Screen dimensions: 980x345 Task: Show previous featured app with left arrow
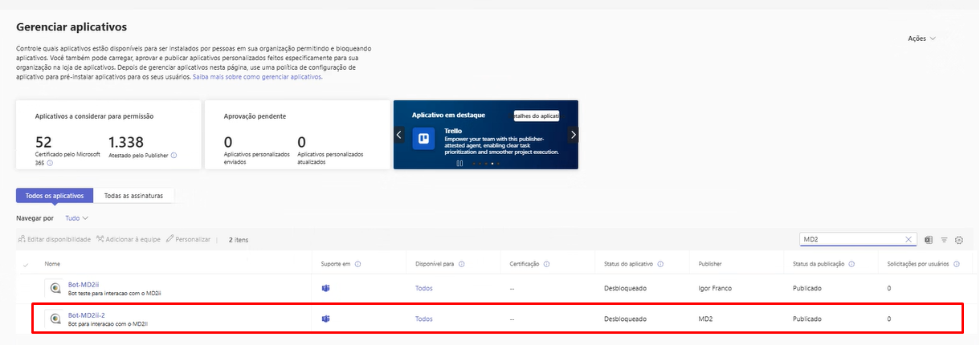click(x=398, y=135)
